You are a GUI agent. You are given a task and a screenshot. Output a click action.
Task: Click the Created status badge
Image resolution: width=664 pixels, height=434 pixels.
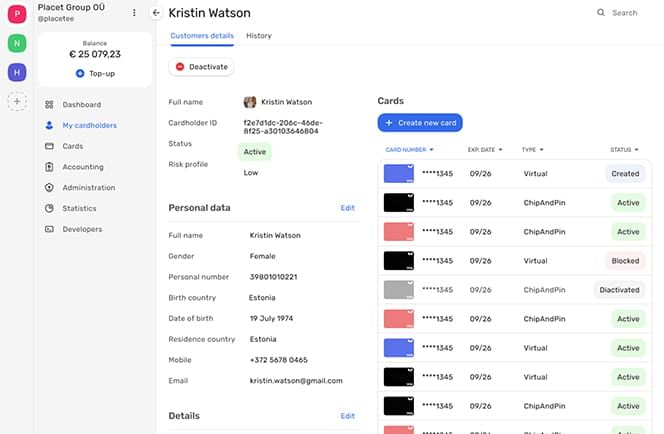pos(625,174)
